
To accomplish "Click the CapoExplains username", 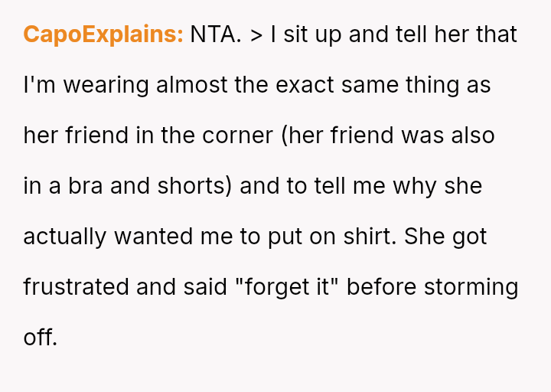I will [103, 35].
